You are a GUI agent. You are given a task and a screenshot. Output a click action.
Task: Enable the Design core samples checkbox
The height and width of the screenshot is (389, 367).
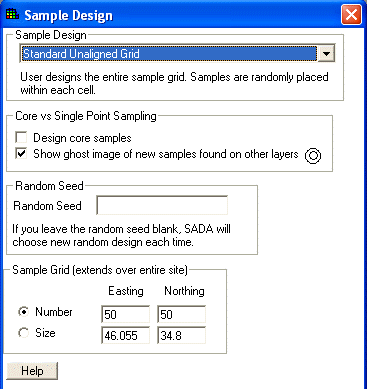point(21,137)
